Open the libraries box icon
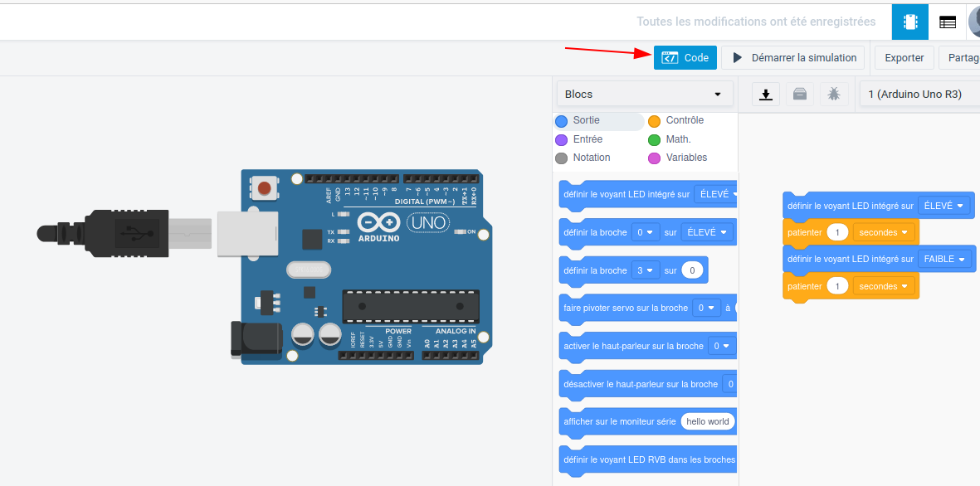 (x=800, y=95)
